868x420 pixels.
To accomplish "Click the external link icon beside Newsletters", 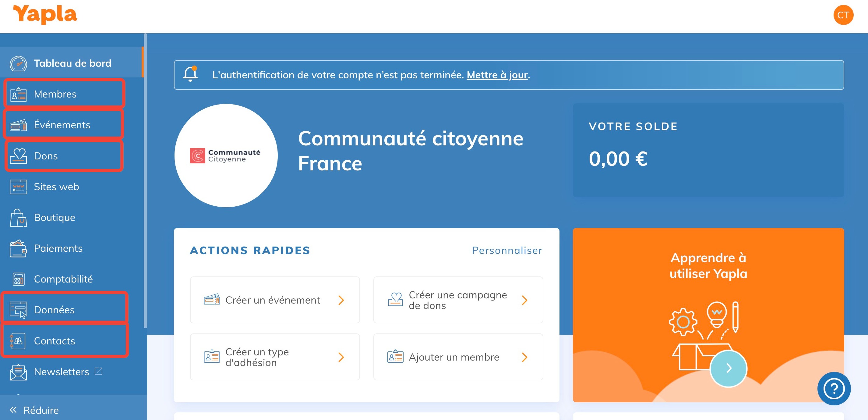I will click(x=98, y=371).
